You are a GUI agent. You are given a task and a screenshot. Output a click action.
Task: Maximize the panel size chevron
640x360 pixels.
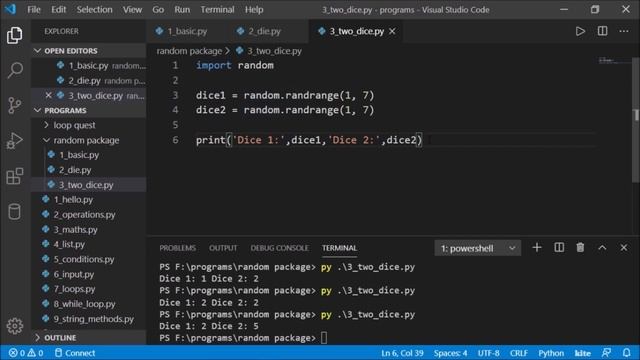tap(602, 248)
